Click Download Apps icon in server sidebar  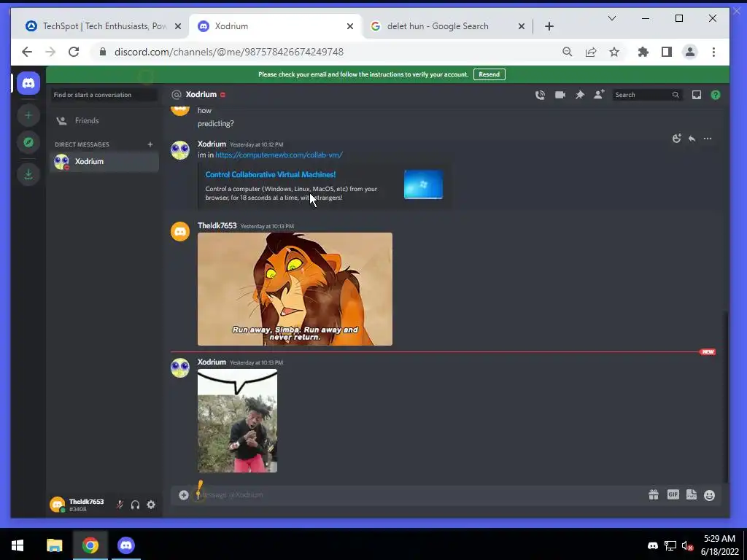click(28, 174)
